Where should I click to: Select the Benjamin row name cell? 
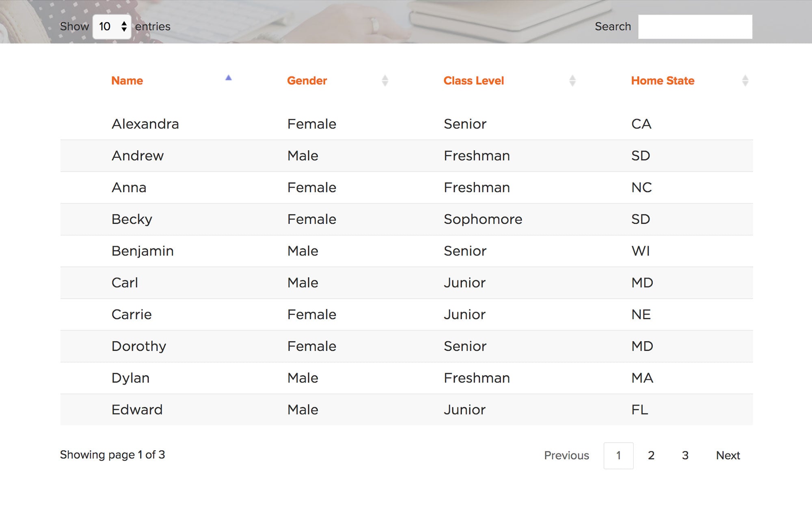[x=143, y=251]
